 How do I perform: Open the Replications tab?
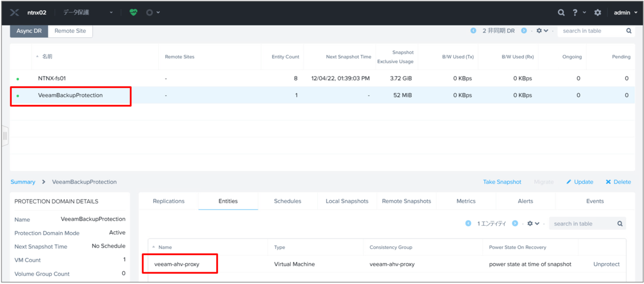(x=169, y=201)
